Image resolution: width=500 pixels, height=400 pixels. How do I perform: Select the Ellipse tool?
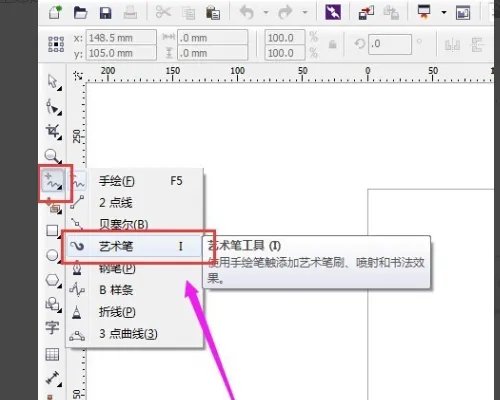tap(53, 255)
